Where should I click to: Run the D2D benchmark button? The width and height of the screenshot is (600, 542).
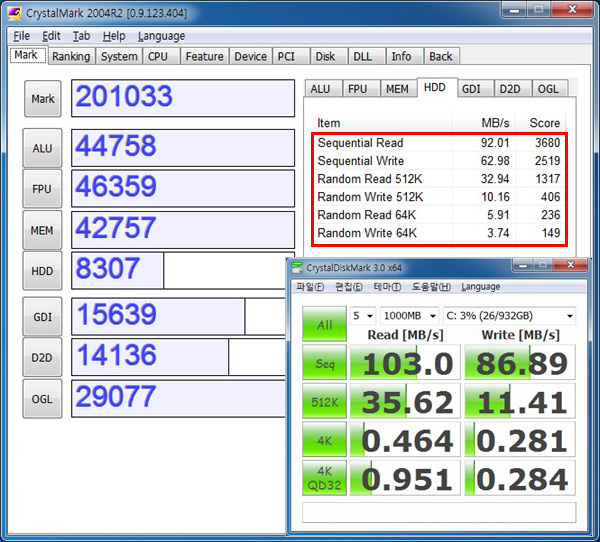point(42,358)
